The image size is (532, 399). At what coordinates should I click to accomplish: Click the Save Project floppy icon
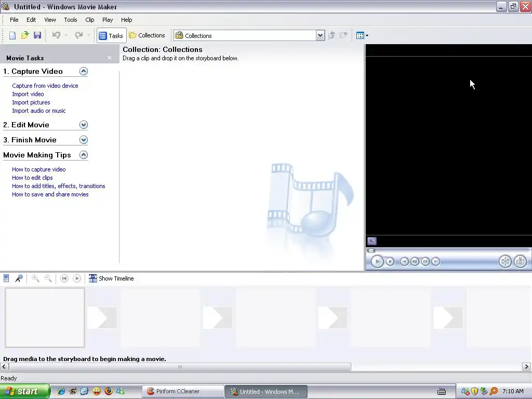coord(37,35)
